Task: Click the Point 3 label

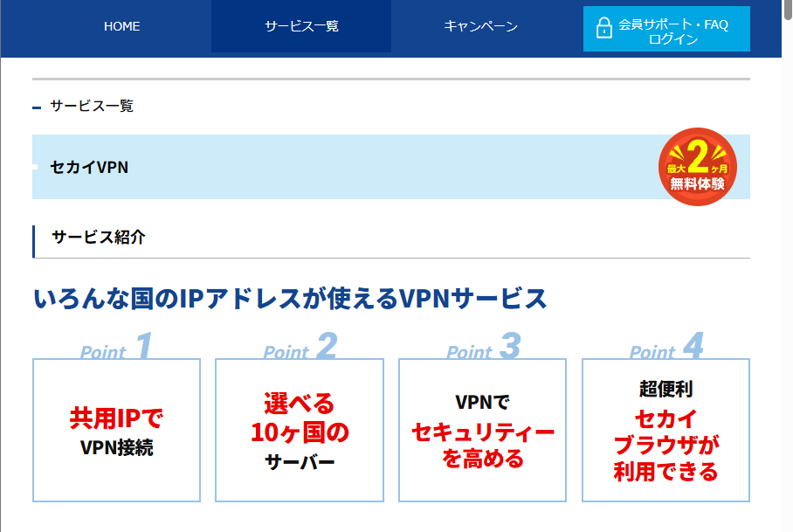Action: (483, 348)
